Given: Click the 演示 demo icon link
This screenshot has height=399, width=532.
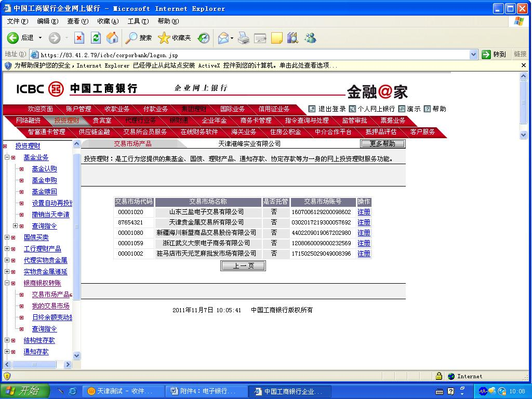Looking at the screenshot, I should pyautogui.click(x=402, y=109).
